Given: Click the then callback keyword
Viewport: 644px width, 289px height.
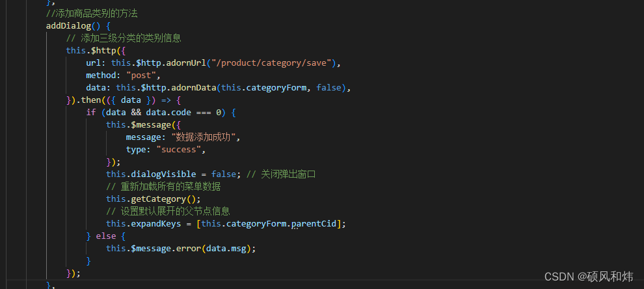Looking at the screenshot, I should pyautogui.click(x=91, y=100).
